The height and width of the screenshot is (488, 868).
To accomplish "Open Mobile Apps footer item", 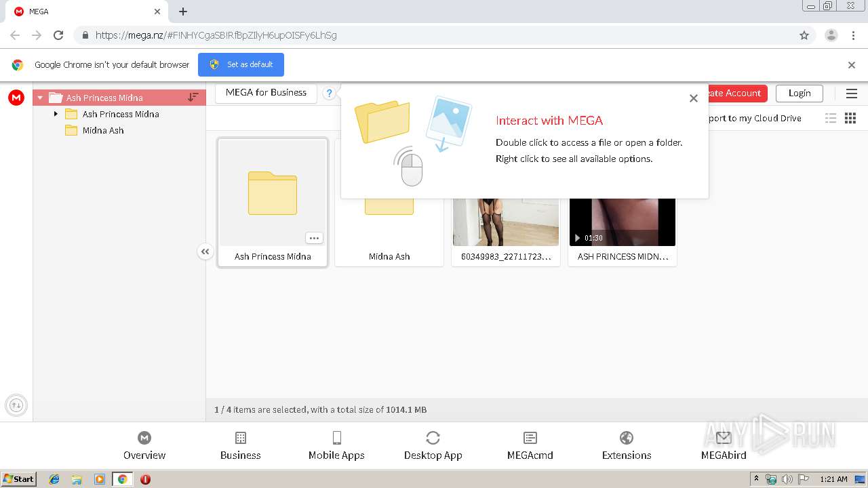I will (x=336, y=446).
